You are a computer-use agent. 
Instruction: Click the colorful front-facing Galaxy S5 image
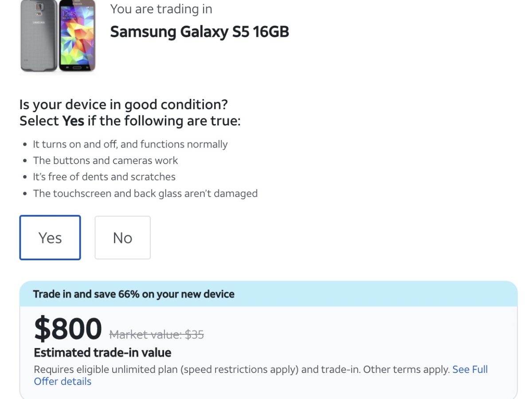[77, 36]
